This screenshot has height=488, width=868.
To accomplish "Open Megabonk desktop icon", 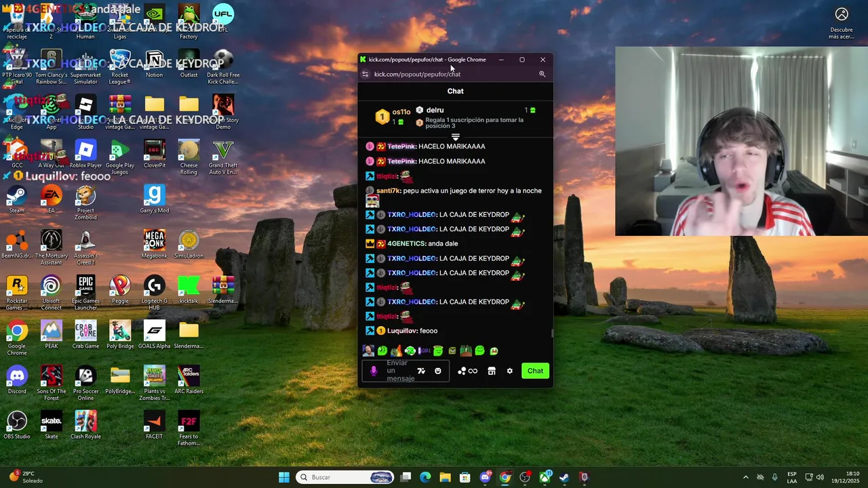I will [x=155, y=245].
